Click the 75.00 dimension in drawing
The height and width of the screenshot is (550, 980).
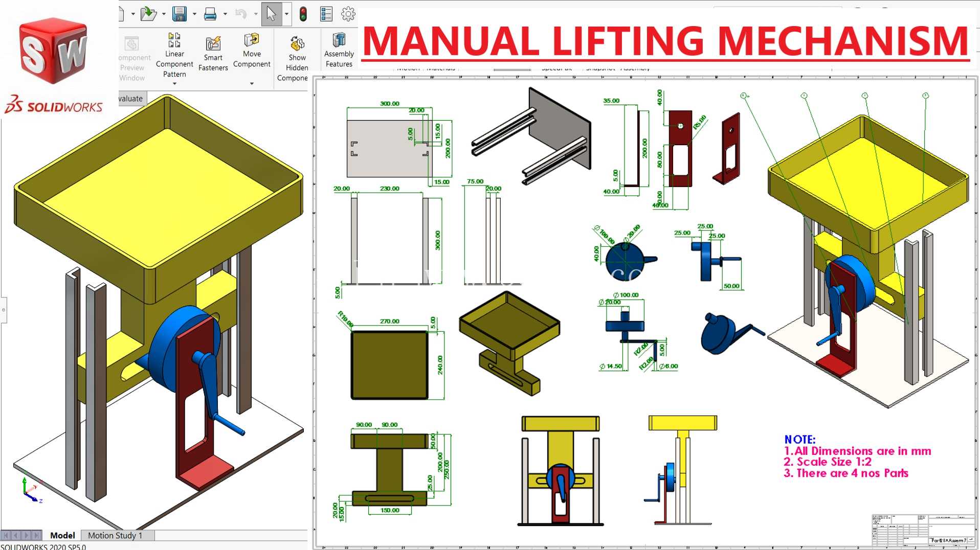pos(475,181)
